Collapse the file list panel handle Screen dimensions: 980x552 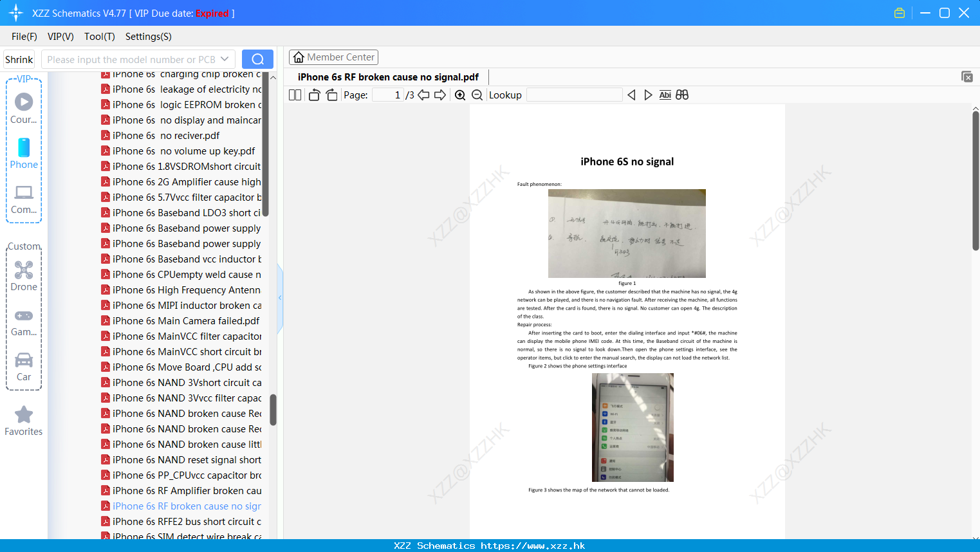click(280, 298)
